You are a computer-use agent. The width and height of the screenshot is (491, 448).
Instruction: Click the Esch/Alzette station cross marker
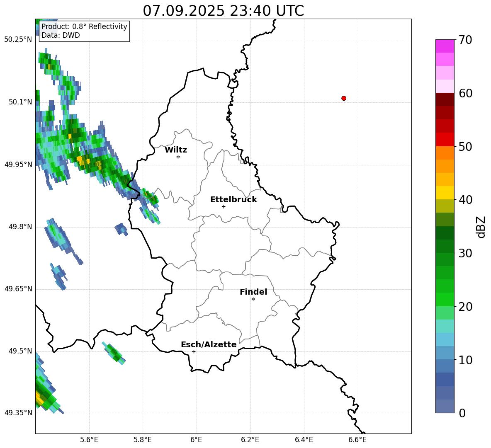coord(194,351)
